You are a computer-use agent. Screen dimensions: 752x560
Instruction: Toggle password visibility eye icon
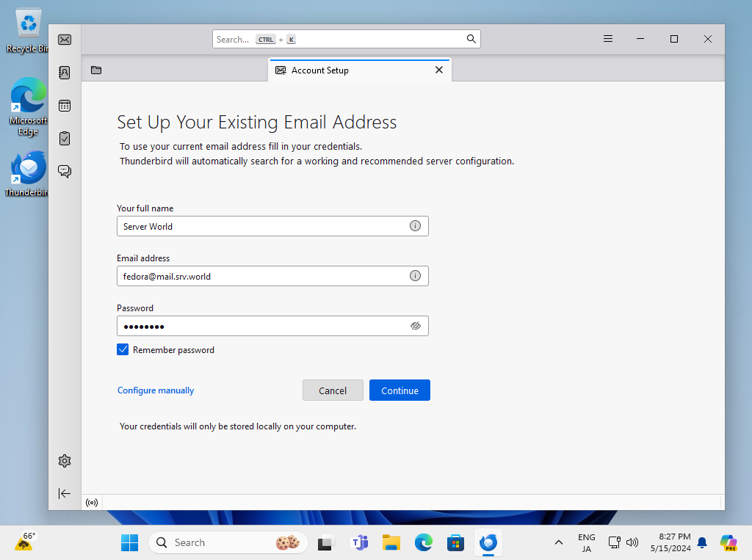415,326
